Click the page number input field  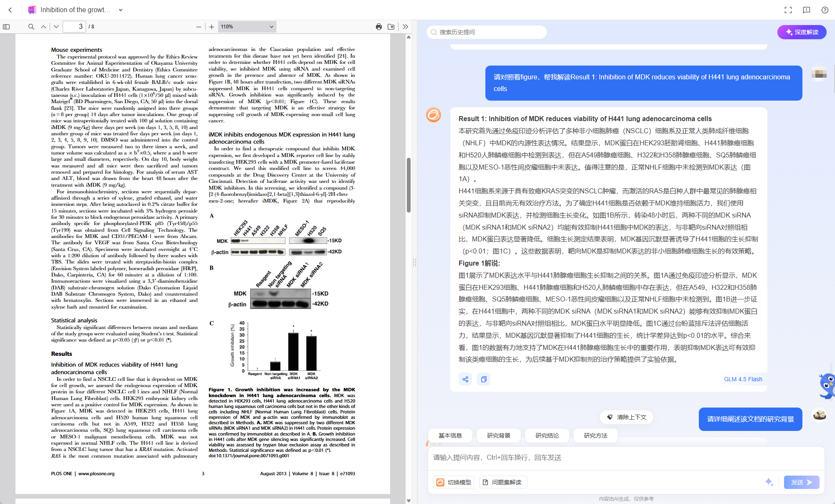point(75,27)
